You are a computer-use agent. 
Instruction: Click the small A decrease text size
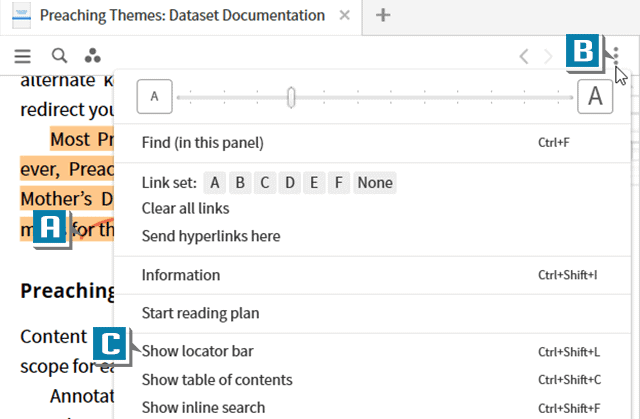click(x=154, y=97)
